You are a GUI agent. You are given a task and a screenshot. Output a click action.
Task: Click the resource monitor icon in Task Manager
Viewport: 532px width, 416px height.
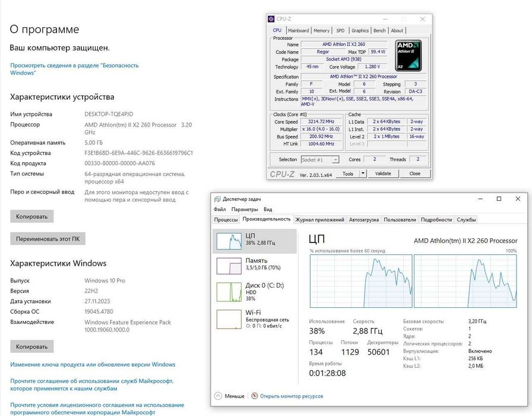[x=255, y=396]
